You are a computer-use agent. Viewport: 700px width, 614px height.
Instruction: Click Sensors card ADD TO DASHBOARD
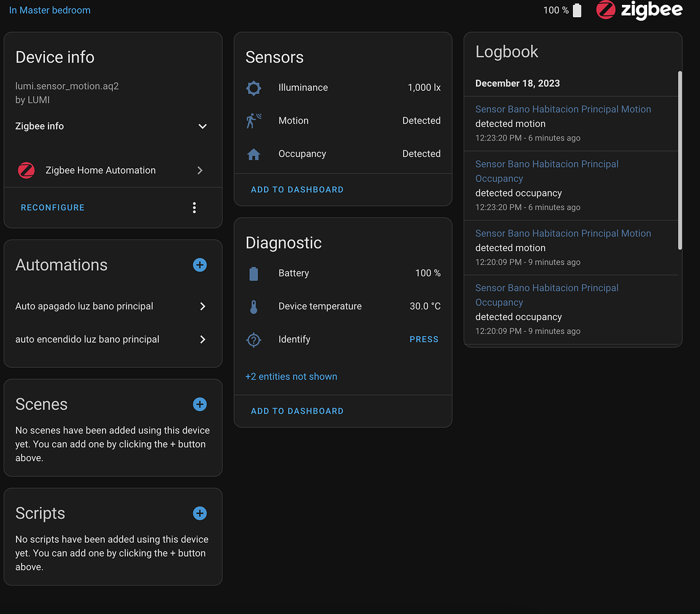point(297,190)
